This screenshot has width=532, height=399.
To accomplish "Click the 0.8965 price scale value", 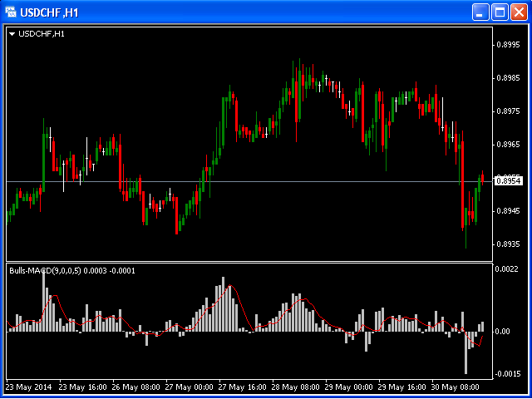I will pos(508,145).
